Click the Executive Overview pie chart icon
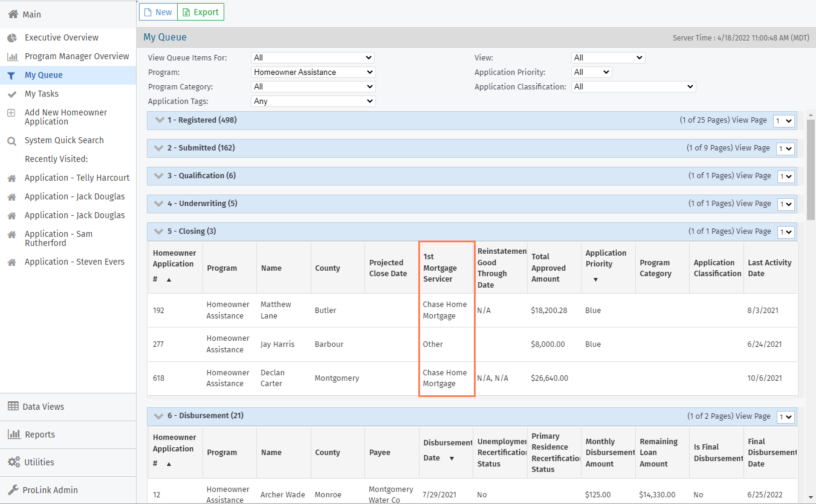The image size is (816, 504). coord(11,38)
